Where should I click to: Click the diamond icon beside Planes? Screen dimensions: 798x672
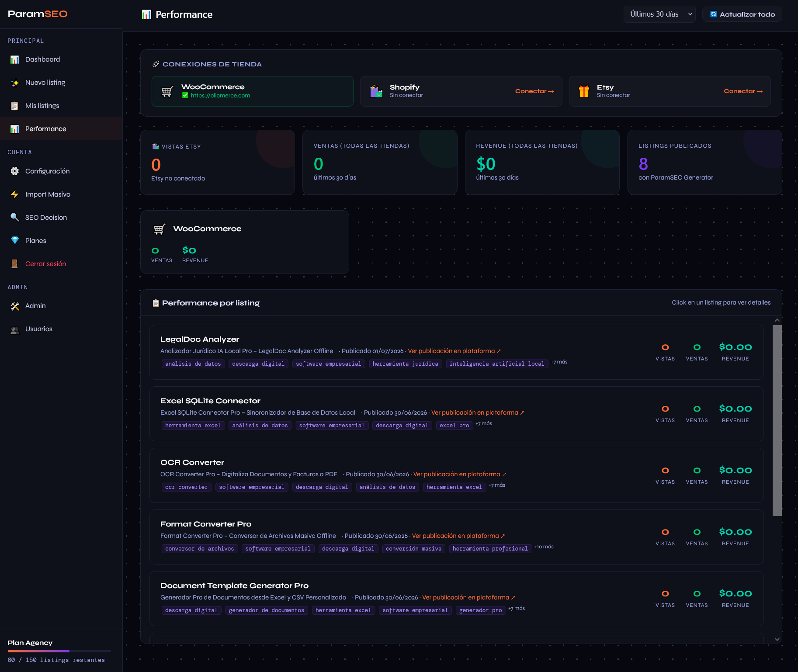15,241
